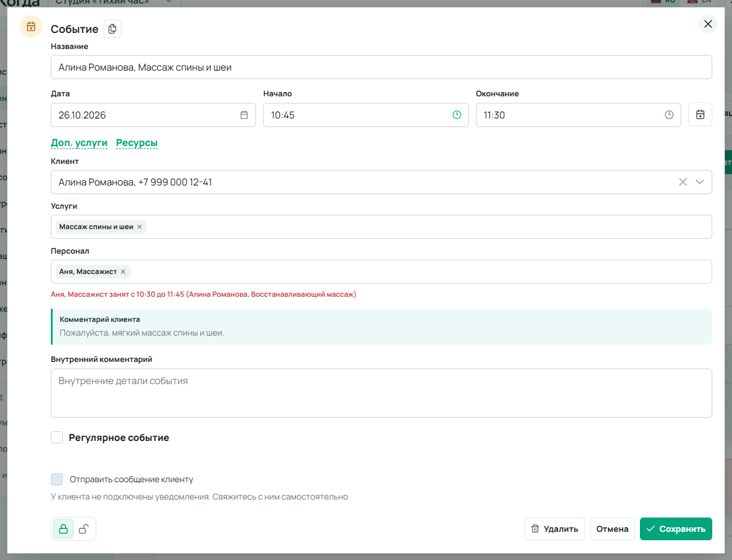Open the Услуги multi-select field
This screenshot has height=560, width=732.
[382, 227]
